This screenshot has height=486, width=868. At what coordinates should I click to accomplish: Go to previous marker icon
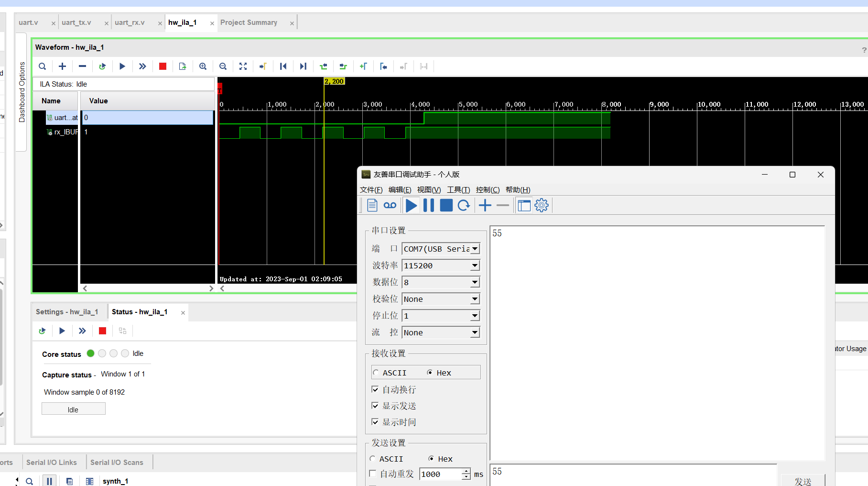[383, 66]
